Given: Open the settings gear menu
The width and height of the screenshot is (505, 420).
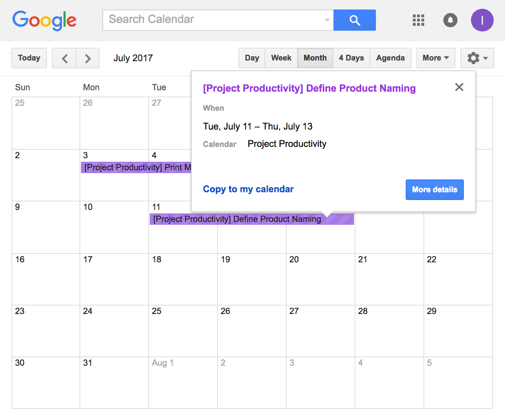Looking at the screenshot, I should (477, 58).
